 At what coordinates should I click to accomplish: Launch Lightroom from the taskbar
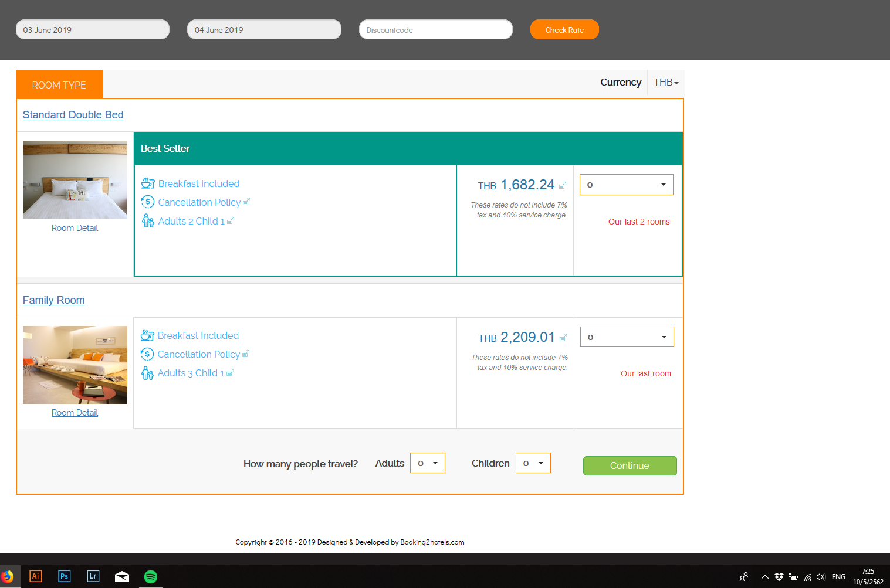point(93,576)
